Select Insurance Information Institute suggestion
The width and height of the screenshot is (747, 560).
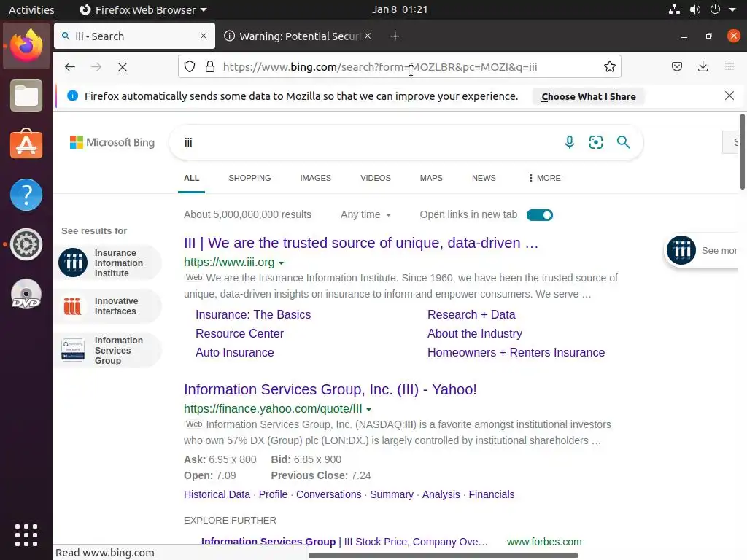pyautogui.click(x=109, y=262)
